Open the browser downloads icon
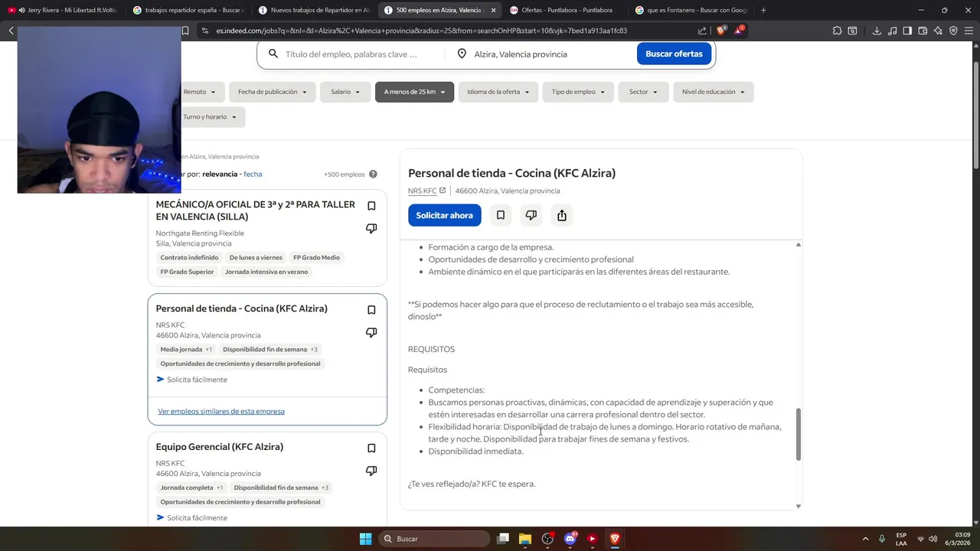The image size is (980, 551). (877, 31)
